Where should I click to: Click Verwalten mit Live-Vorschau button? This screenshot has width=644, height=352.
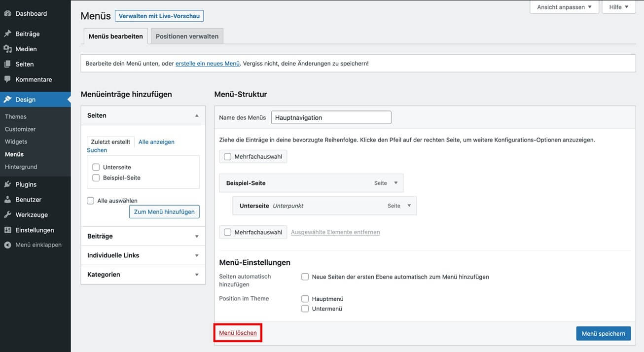point(159,16)
